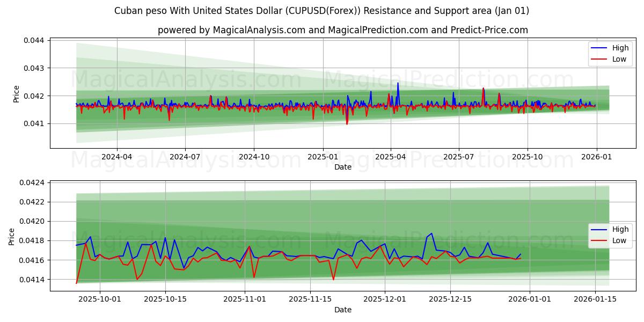Click the blue price spike near 2025-04
Viewport: 644px width, 322px height.
[397, 86]
